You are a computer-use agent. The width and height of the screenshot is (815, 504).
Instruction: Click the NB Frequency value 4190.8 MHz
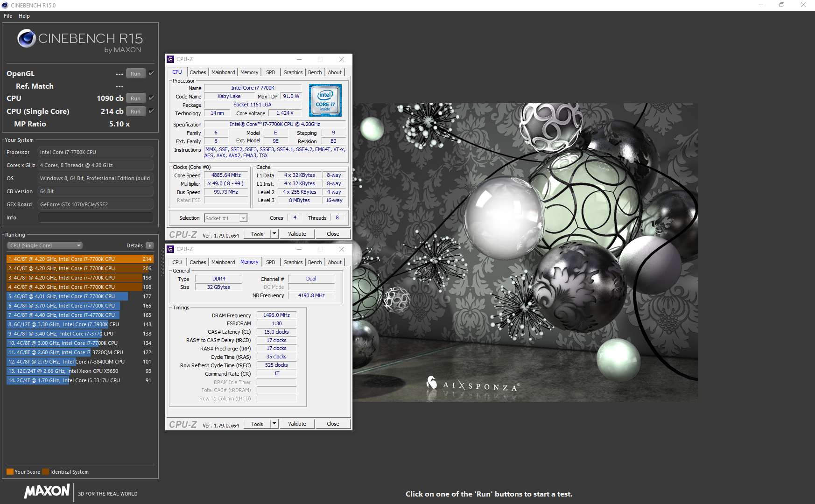point(312,295)
